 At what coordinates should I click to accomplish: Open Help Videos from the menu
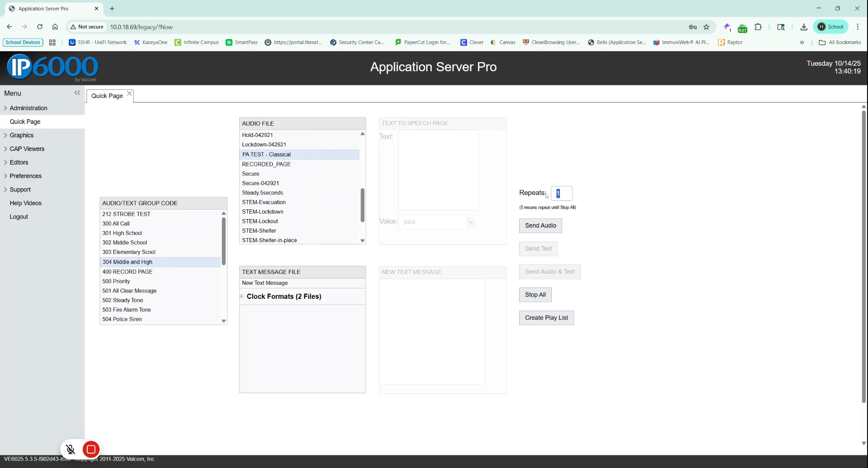[25, 203]
